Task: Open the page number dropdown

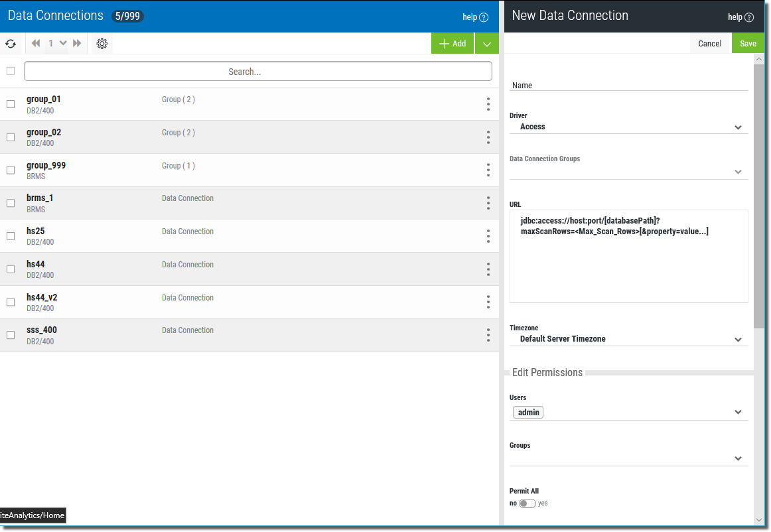Action: pyautogui.click(x=58, y=43)
